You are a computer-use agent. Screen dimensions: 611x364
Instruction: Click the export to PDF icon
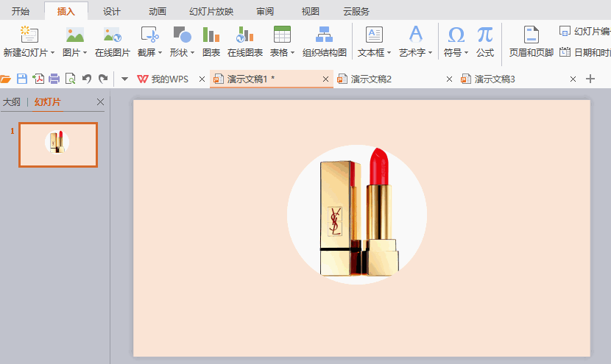[38, 79]
